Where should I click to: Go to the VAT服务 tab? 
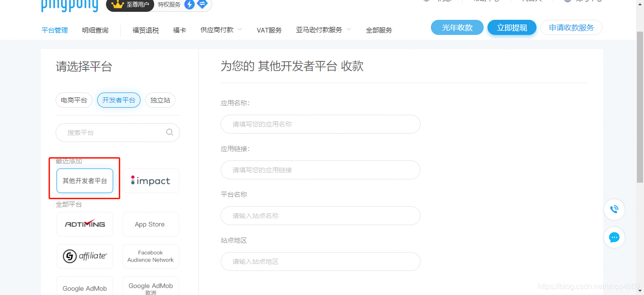[269, 29]
